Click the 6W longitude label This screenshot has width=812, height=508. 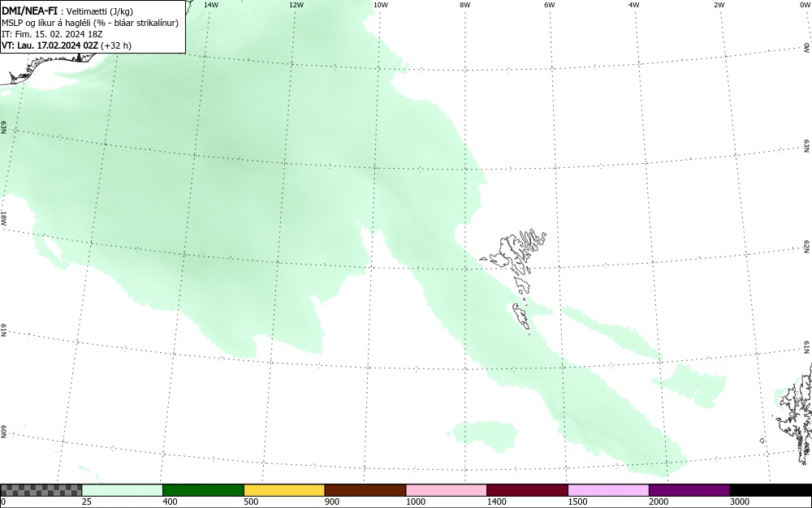coord(550,5)
